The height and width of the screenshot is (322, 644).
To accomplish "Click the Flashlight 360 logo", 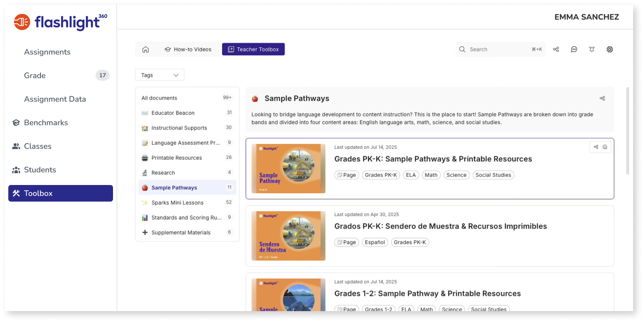I will pos(60,22).
